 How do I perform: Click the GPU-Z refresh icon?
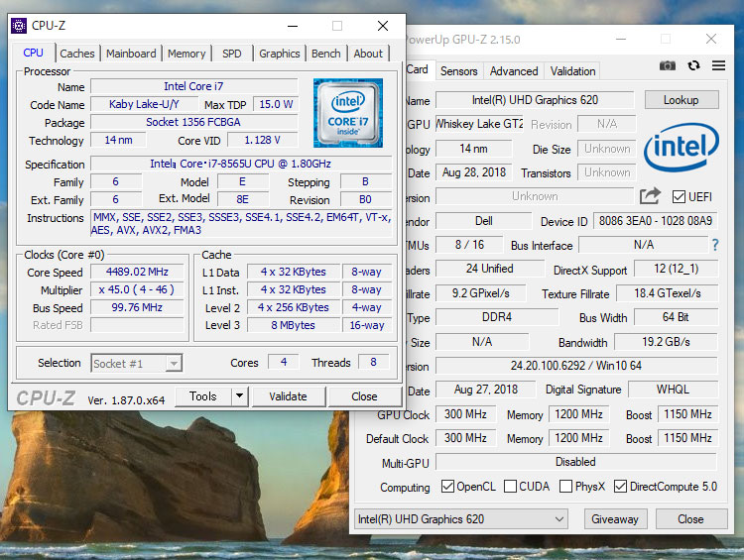click(693, 65)
